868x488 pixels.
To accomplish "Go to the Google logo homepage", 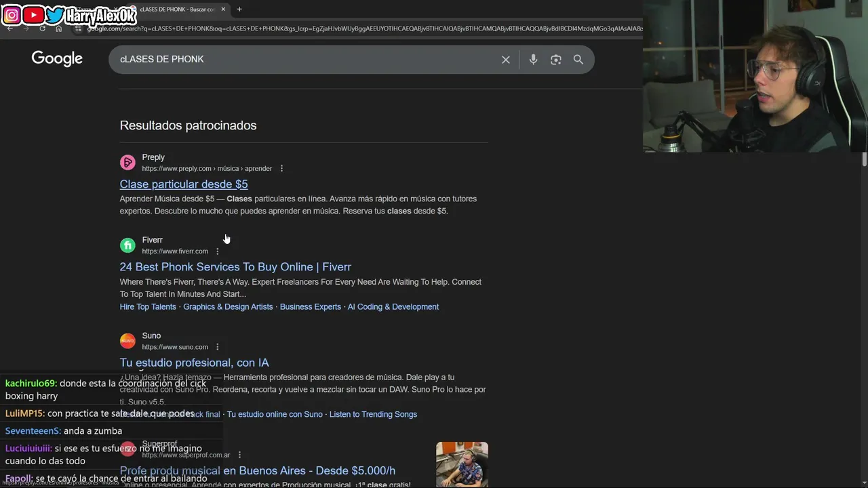I will click(x=57, y=59).
